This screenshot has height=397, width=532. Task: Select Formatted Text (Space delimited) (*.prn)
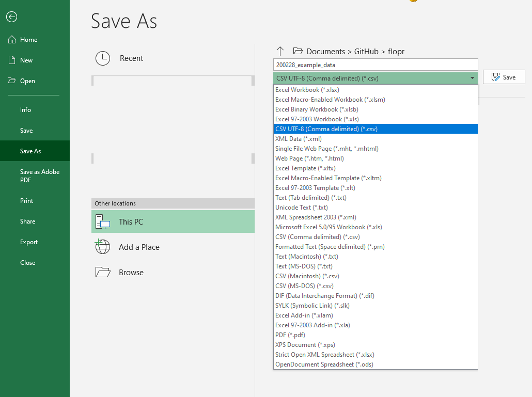pyautogui.click(x=375, y=247)
